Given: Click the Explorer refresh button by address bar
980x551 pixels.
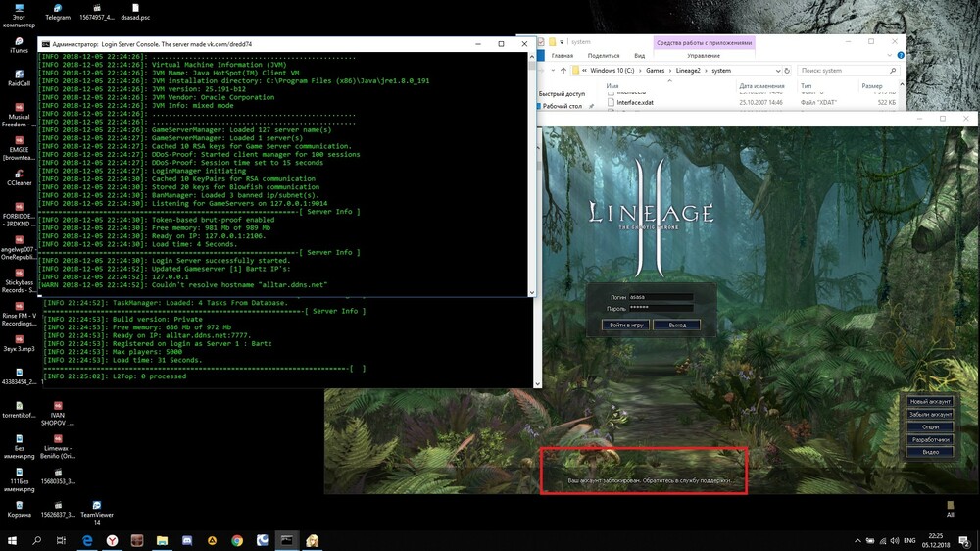Looking at the screenshot, I should pyautogui.click(x=786, y=71).
